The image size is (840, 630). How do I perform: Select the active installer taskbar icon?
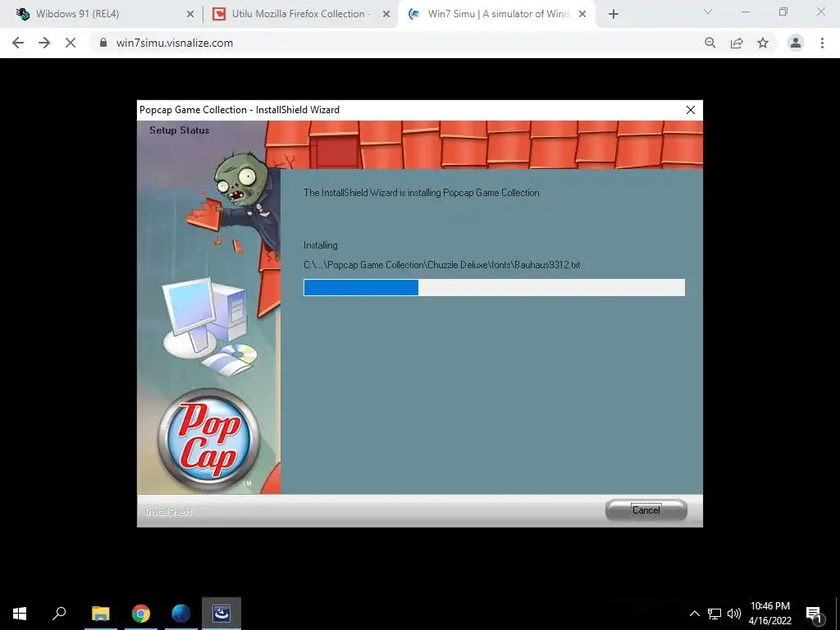tap(221, 614)
